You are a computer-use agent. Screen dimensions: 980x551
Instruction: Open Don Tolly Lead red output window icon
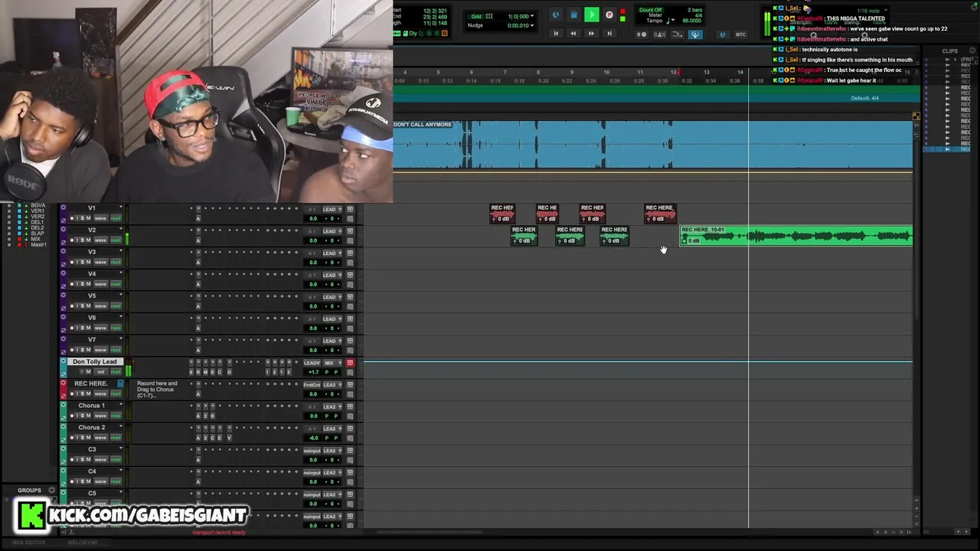tap(350, 363)
